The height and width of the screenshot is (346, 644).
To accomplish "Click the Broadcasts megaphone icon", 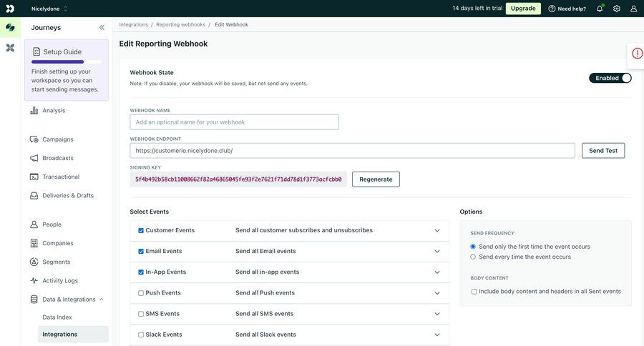I will pos(34,158).
